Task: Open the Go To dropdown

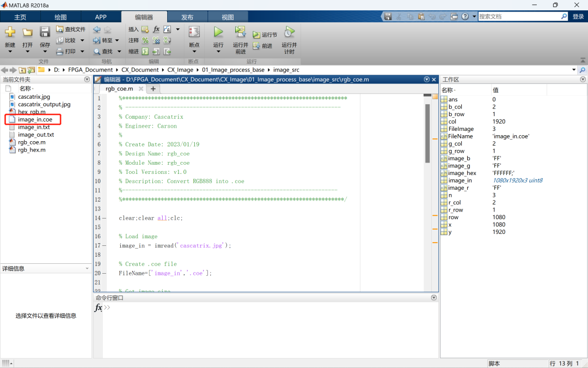Action: (x=107, y=40)
